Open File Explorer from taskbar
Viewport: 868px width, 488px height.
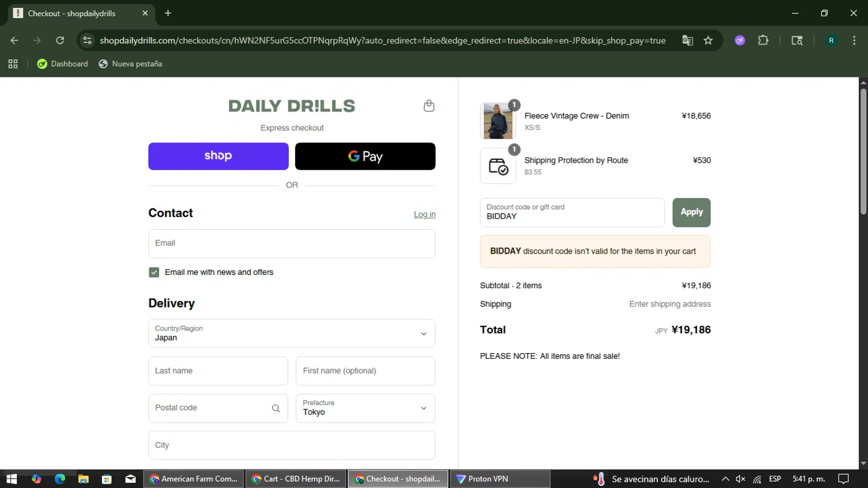pyautogui.click(x=83, y=479)
